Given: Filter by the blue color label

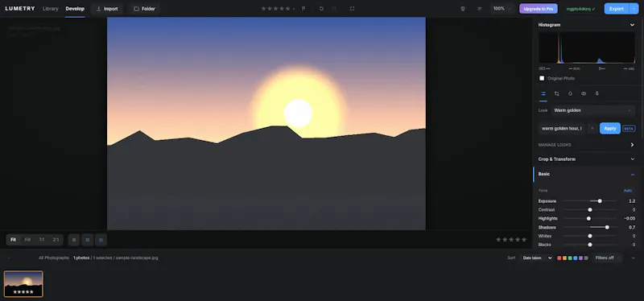Looking at the screenshot, I should tap(576, 258).
